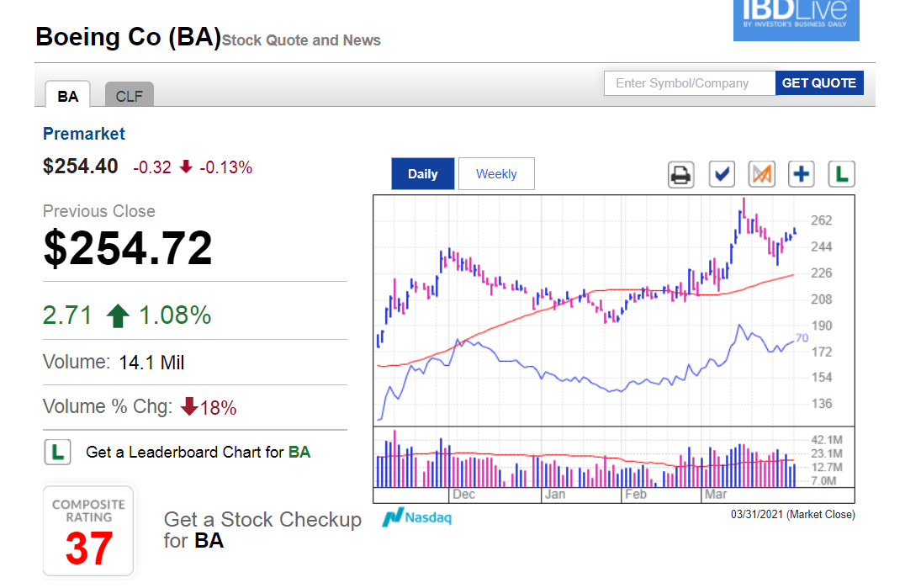Print the chart using the printer icon

pyautogui.click(x=681, y=174)
